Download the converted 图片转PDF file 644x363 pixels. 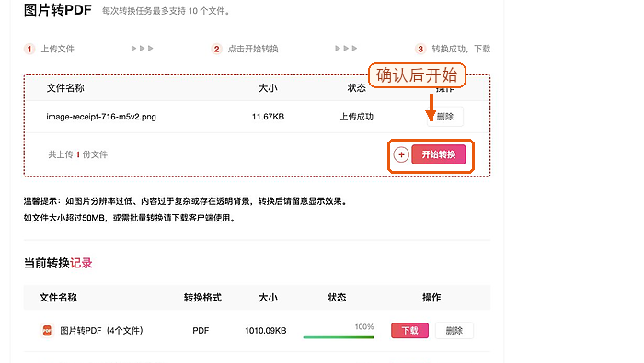(409, 331)
